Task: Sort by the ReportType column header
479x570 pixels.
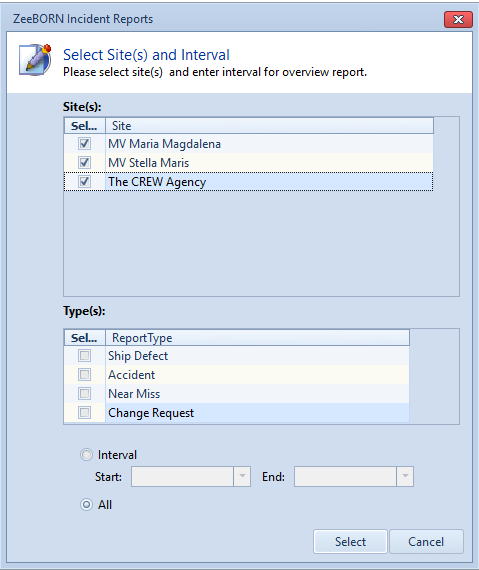Action: 257,338
